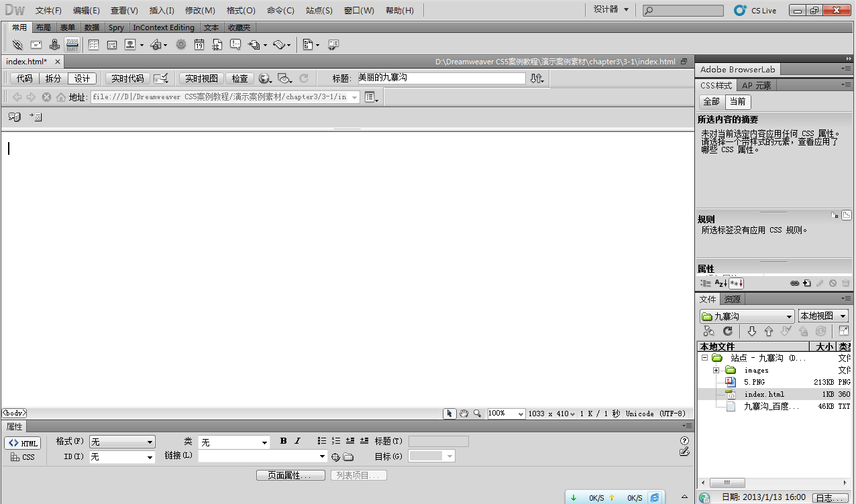Viewport: 856px width, 504px height.
Task: Switch to Code view (代码)
Action: (x=24, y=78)
